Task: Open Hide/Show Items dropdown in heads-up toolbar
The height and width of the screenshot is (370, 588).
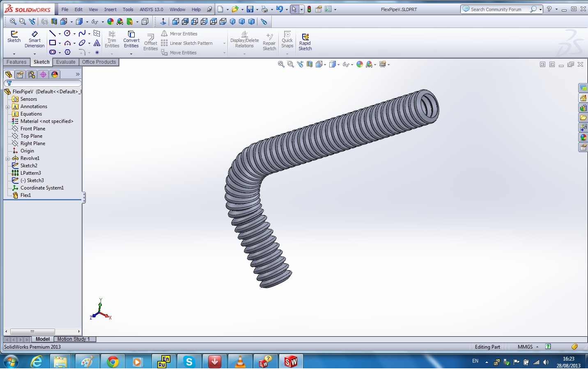Action: click(352, 64)
